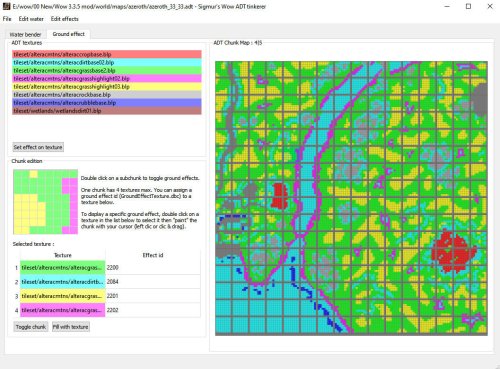Edit effect id 2200 field

pyautogui.click(x=153, y=268)
